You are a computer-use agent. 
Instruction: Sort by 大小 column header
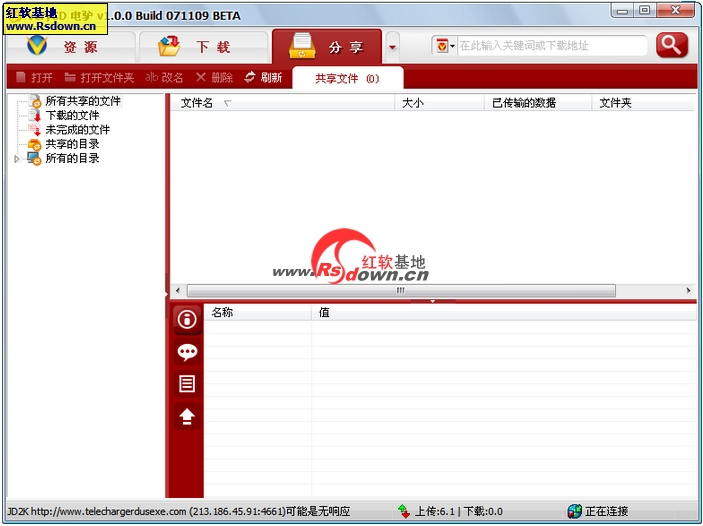coord(439,103)
